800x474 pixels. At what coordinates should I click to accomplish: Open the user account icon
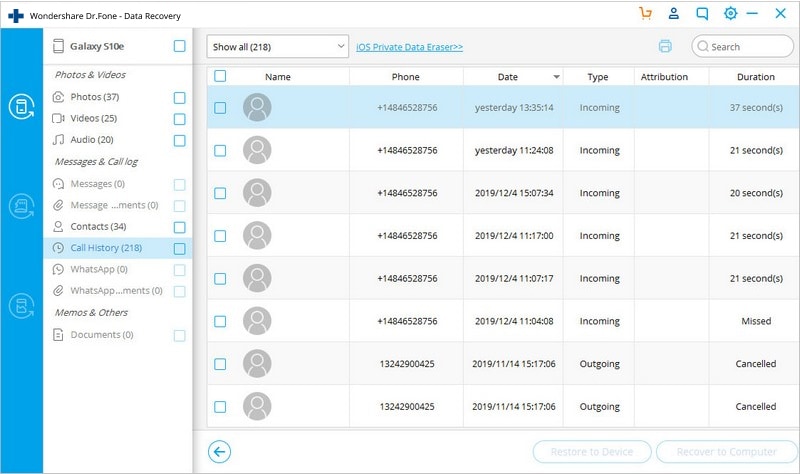coord(673,13)
